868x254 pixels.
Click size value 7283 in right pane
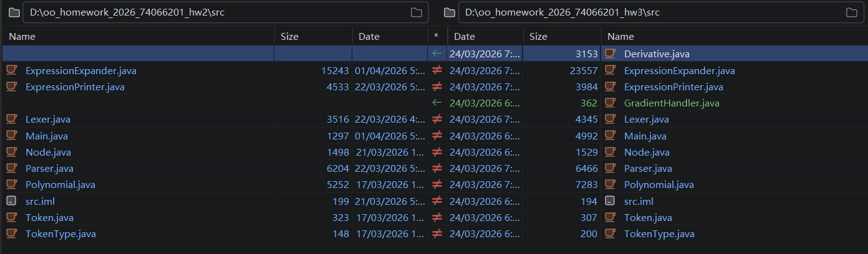587,185
